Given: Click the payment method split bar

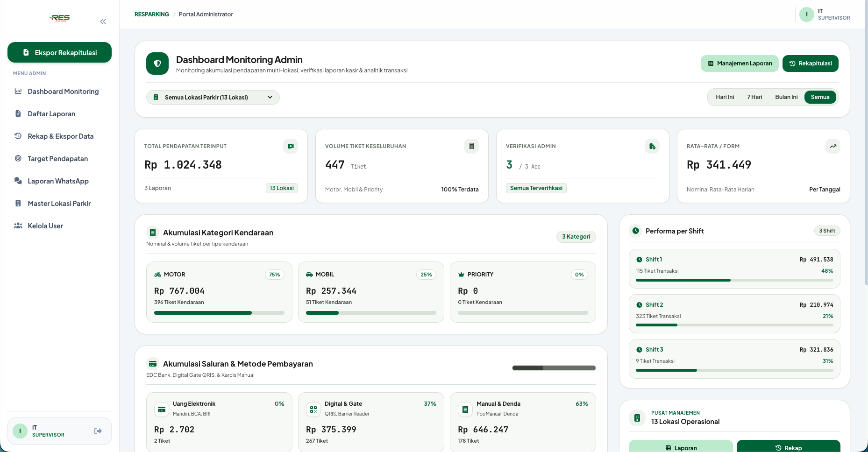Looking at the screenshot, I should (554, 368).
